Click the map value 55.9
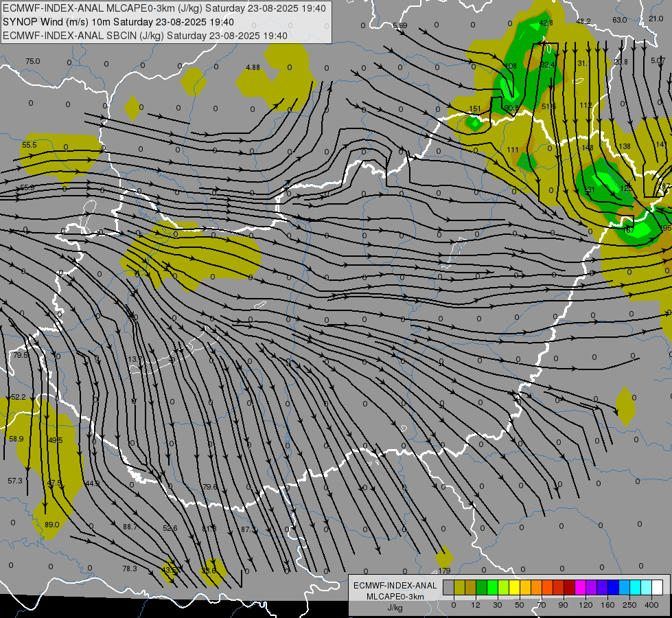Image resolution: width=672 pixels, height=618 pixels. pos(27,187)
